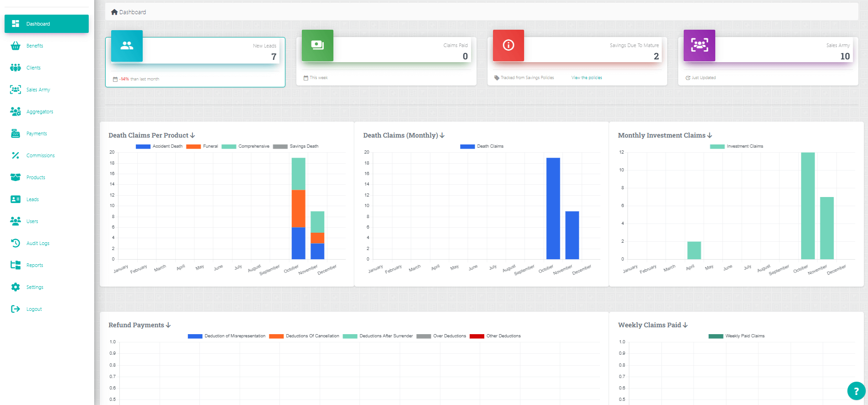Click the green Claims Paid money icon

(317, 45)
